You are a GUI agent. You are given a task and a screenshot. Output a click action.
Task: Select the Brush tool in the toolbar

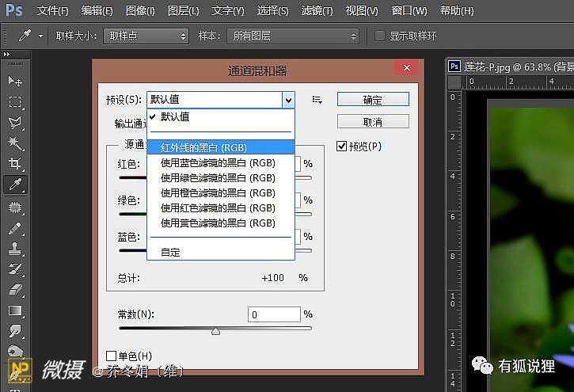coord(15,228)
